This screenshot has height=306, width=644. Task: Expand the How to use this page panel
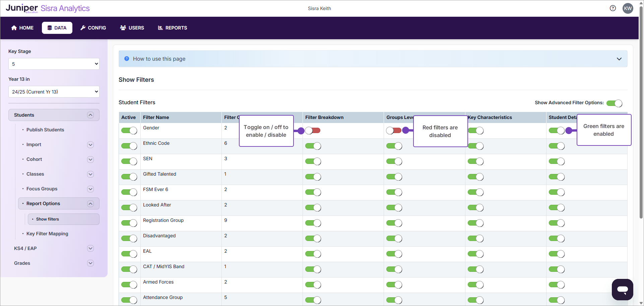click(619, 59)
